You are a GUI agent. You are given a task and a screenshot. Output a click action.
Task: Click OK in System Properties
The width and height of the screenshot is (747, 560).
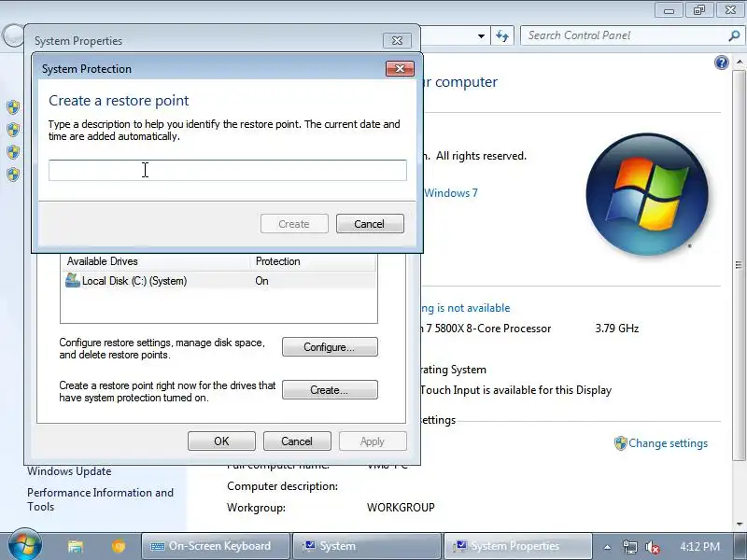(x=221, y=441)
